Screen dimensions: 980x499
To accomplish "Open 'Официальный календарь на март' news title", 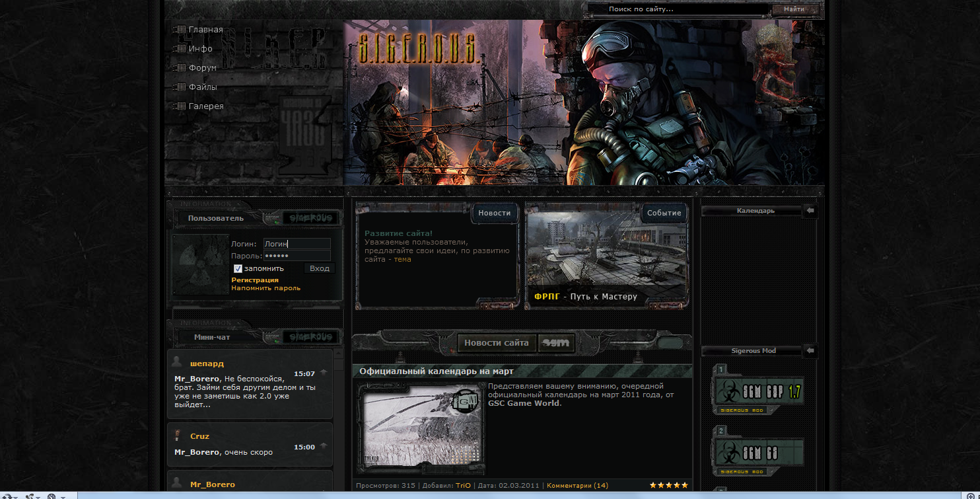I will point(437,371).
